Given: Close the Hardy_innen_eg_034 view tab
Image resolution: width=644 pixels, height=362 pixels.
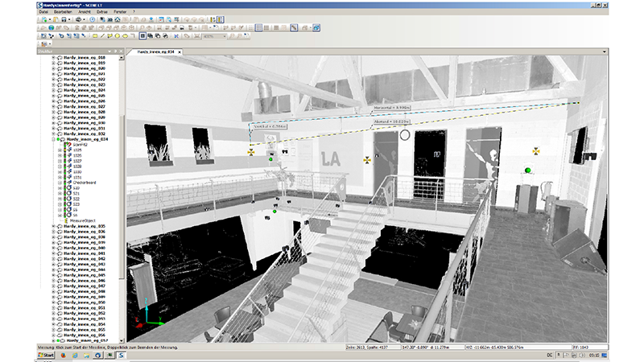Looking at the screenshot, I should 180,52.
